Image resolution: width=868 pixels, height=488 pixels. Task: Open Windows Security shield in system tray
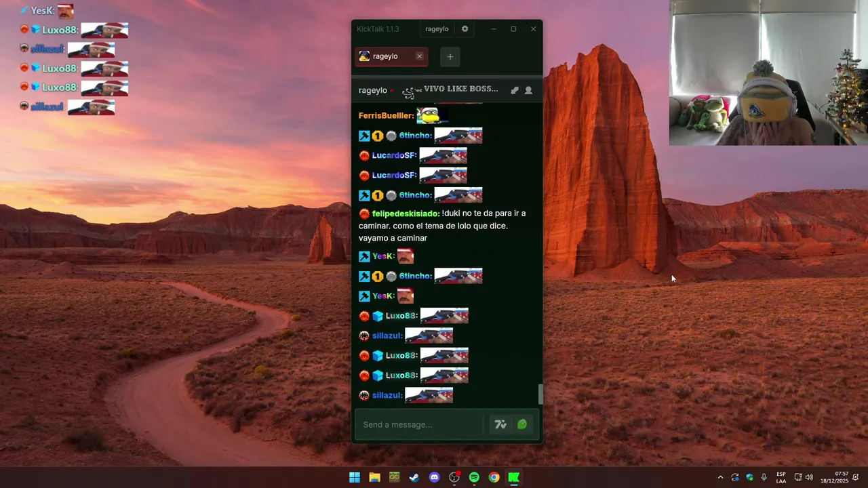click(x=750, y=477)
